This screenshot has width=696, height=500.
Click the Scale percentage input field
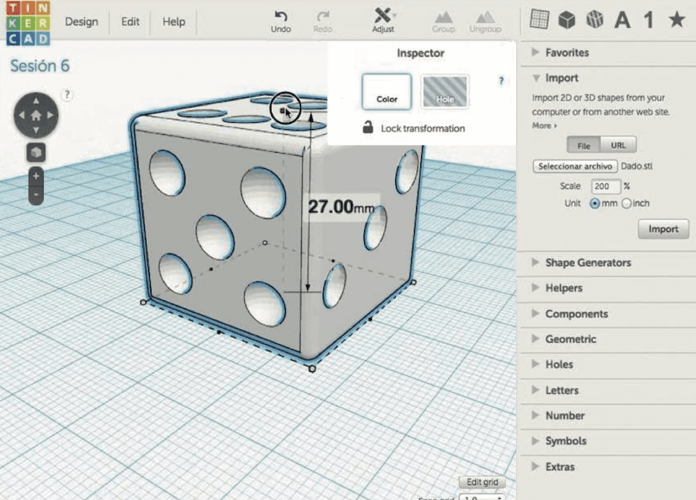(x=605, y=186)
